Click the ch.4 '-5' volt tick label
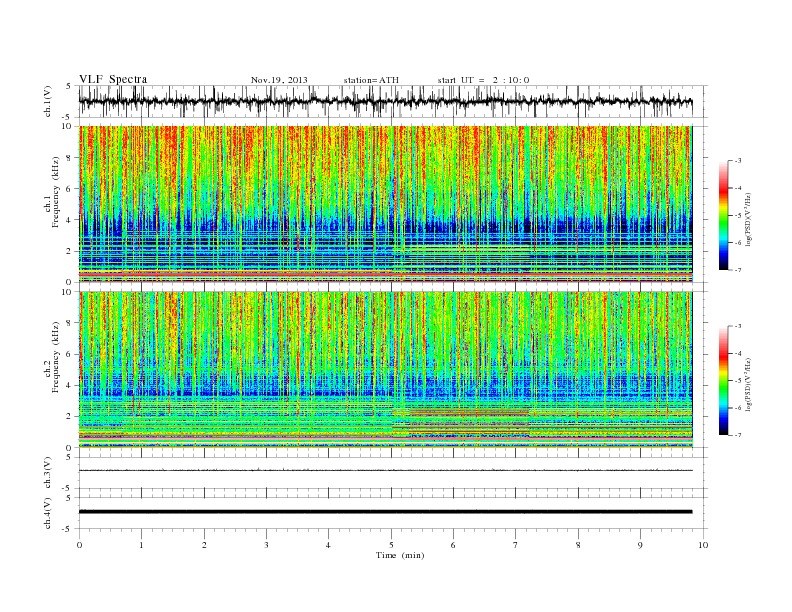This screenshot has width=792, height=612. point(67,529)
